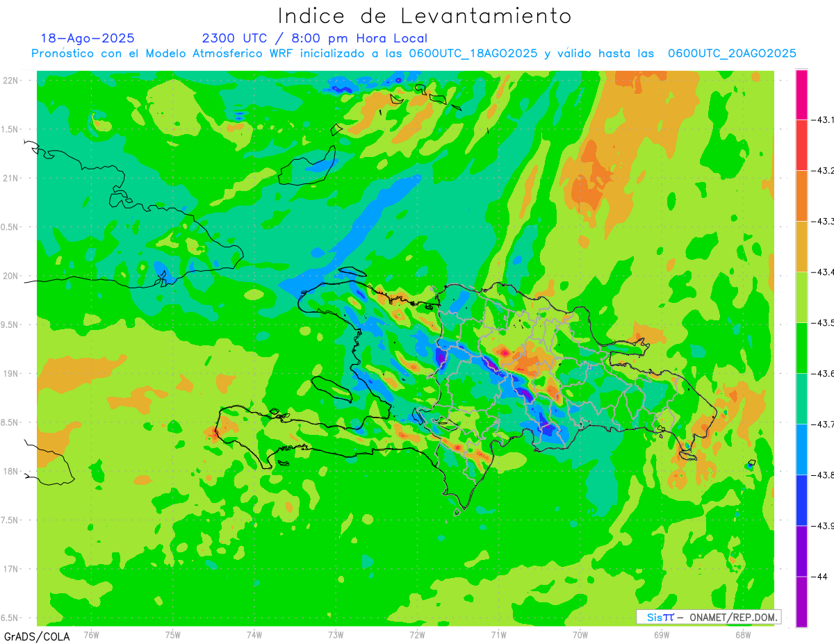834x644 pixels.
Task: Select the date '18-Ago-2025'
Action: (x=88, y=38)
